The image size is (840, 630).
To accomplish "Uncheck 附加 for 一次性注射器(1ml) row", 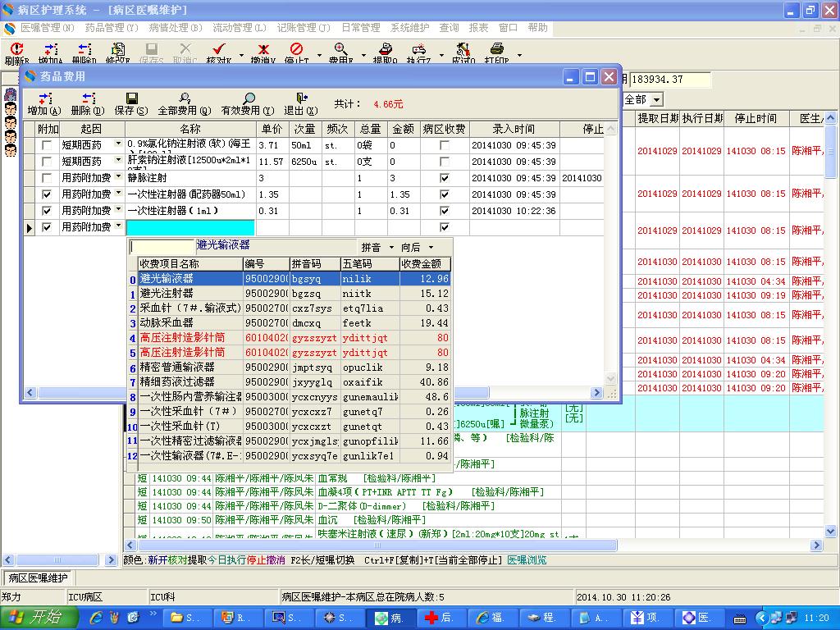I will (x=47, y=211).
